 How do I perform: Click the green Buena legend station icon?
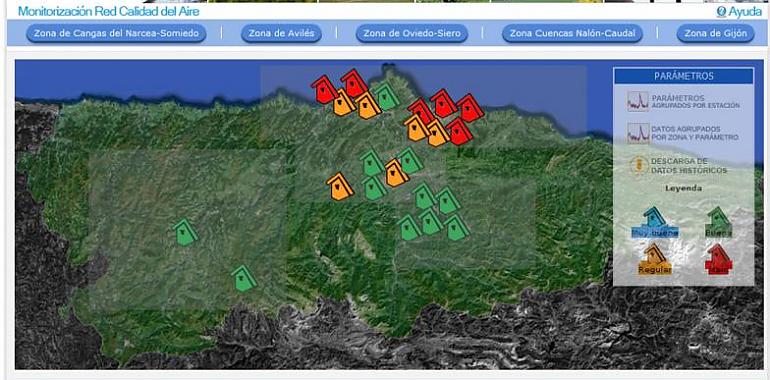click(718, 222)
